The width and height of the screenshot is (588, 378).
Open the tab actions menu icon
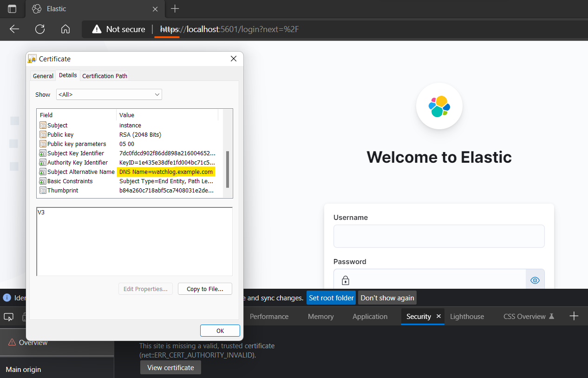[x=12, y=9]
